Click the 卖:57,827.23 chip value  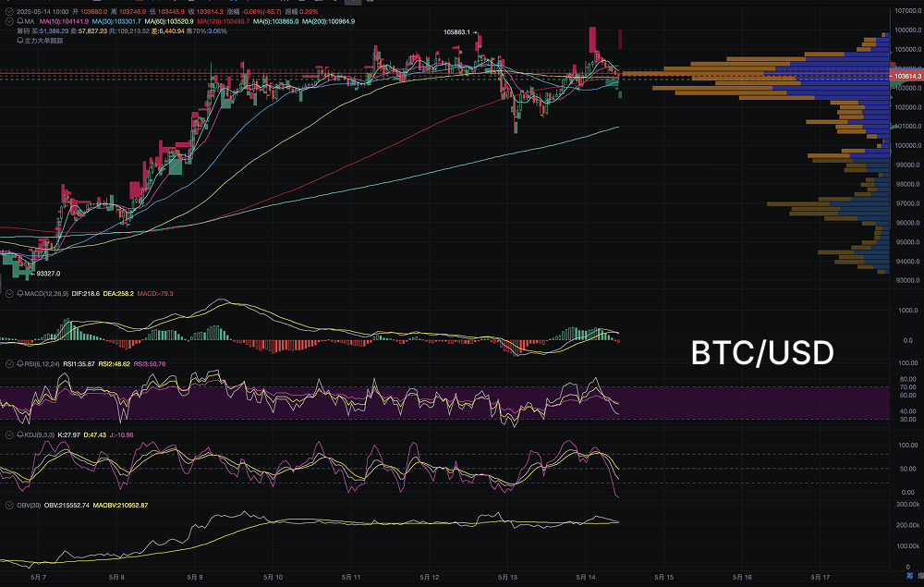click(90, 31)
